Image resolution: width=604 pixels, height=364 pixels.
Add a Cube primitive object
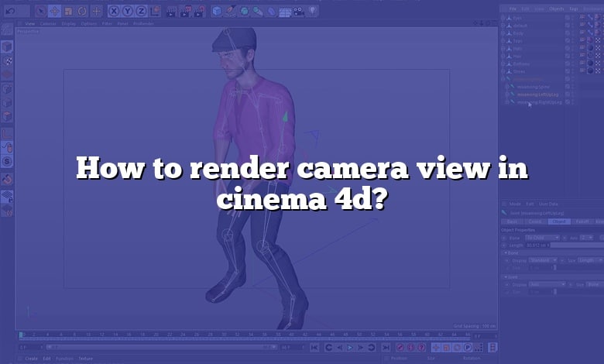pos(218,12)
